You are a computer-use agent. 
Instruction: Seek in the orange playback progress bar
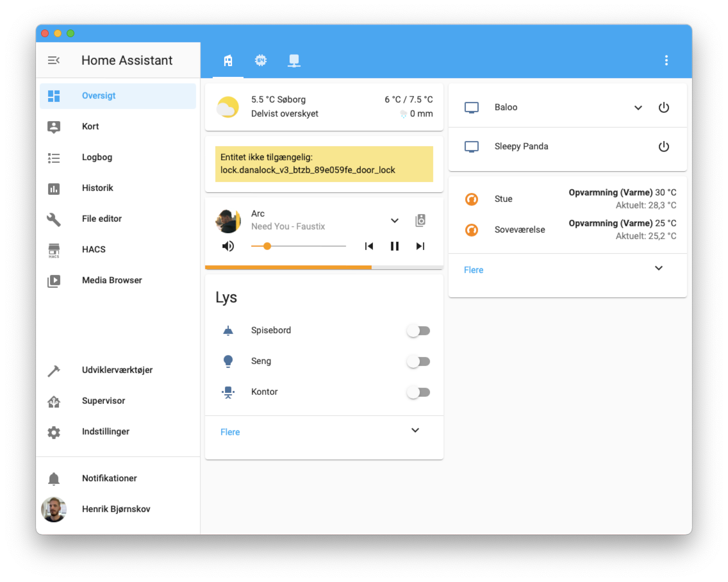(x=324, y=267)
